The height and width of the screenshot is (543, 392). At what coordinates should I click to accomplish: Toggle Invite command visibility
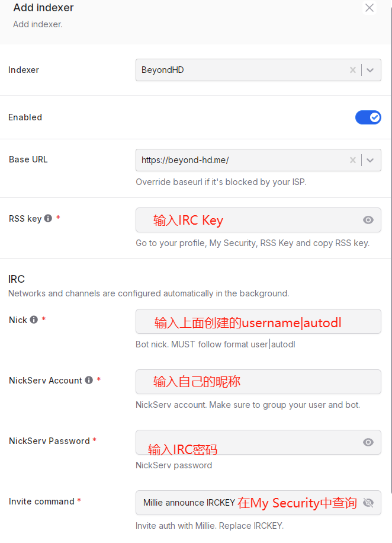(x=368, y=503)
